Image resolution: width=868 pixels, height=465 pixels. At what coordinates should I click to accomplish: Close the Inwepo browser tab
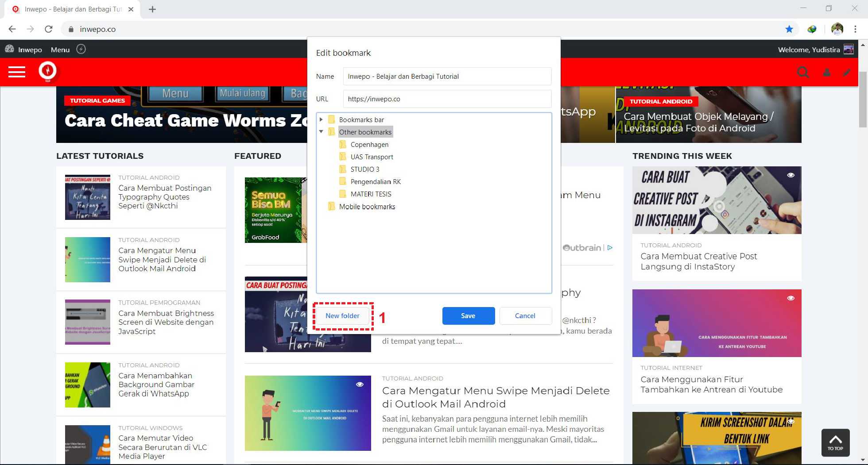coord(131,9)
